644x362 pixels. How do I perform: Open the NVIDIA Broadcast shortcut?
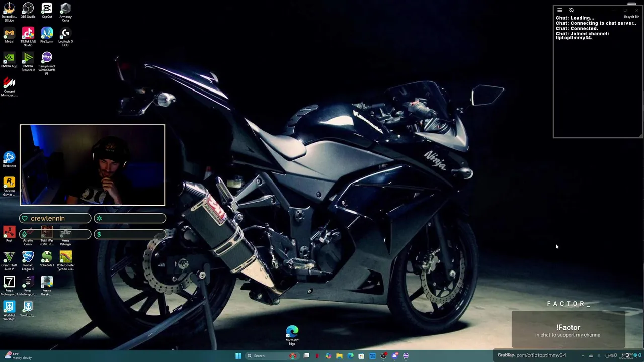click(28, 62)
